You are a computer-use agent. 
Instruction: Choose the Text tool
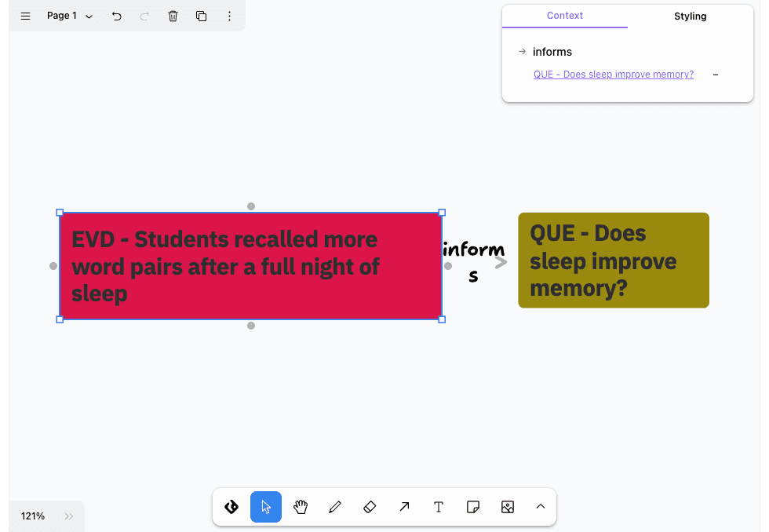click(439, 507)
